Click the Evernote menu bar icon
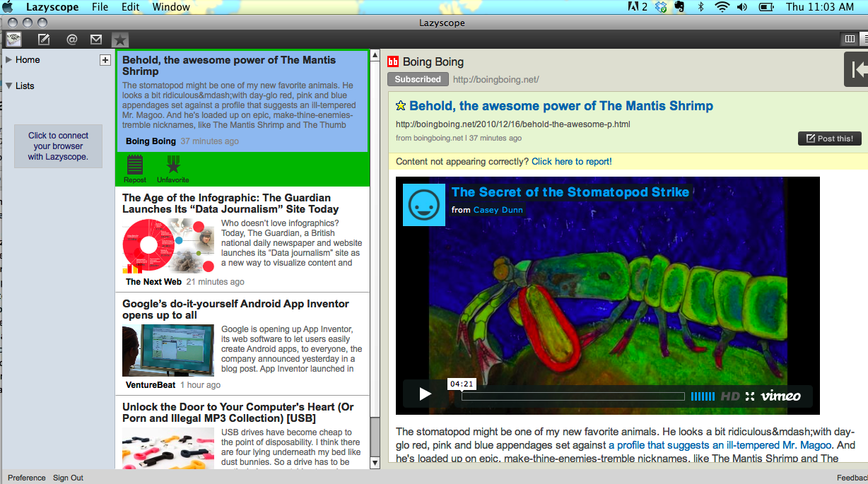This screenshot has height=484, width=868. click(x=680, y=7)
